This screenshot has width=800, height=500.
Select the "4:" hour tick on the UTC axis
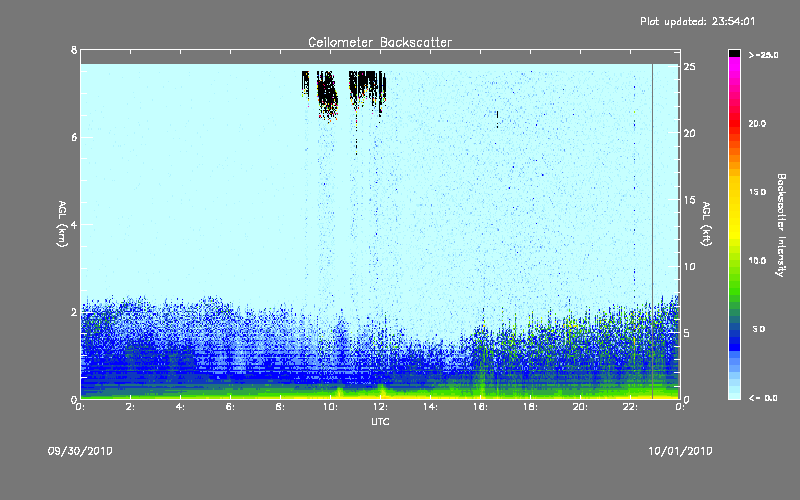click(180, 407)
